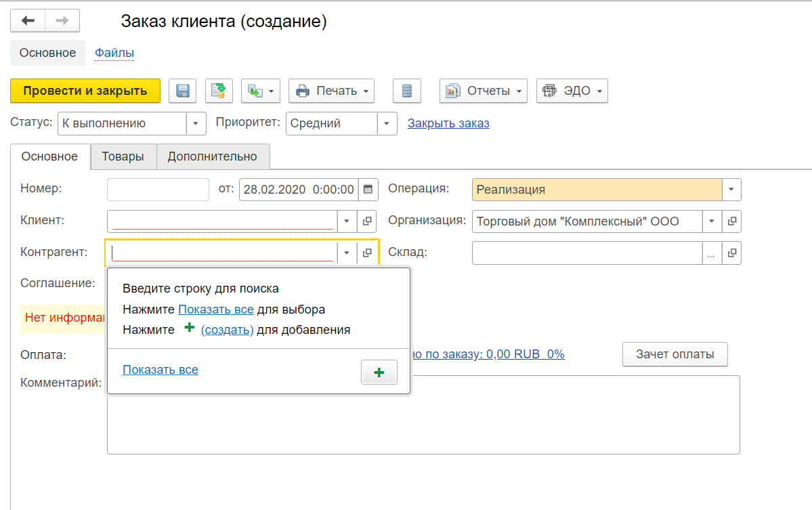Viewport: 812px width, 510px height.
Task: Click Показать все link at popup bottom
Action: click(x=161, y=370)
